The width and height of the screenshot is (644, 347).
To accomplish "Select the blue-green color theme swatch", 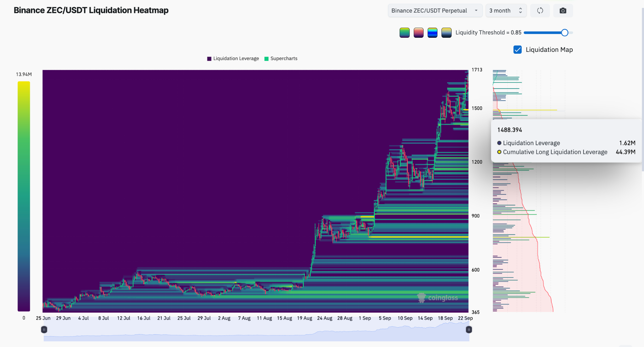I will click(x=432, y=33).
